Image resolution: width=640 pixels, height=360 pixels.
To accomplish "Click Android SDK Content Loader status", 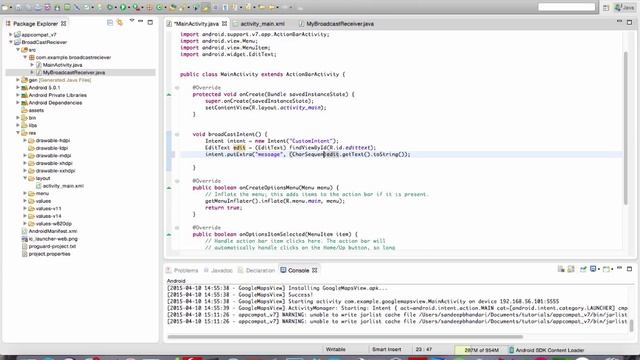I will click(549, 350).
